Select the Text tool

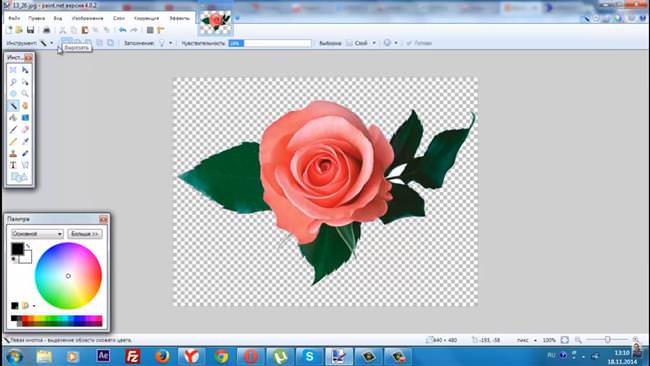tap(13, 165)
